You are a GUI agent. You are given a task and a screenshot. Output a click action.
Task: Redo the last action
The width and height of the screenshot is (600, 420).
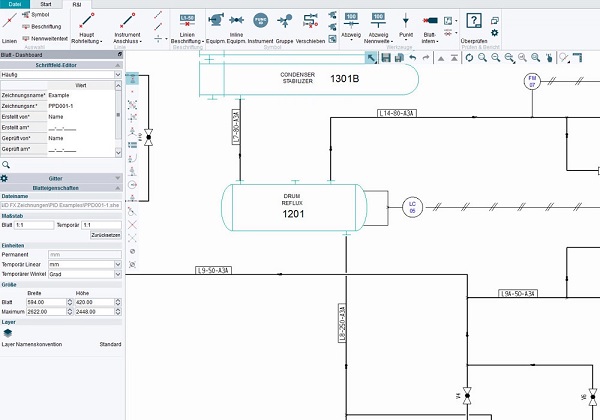[426, 58]
